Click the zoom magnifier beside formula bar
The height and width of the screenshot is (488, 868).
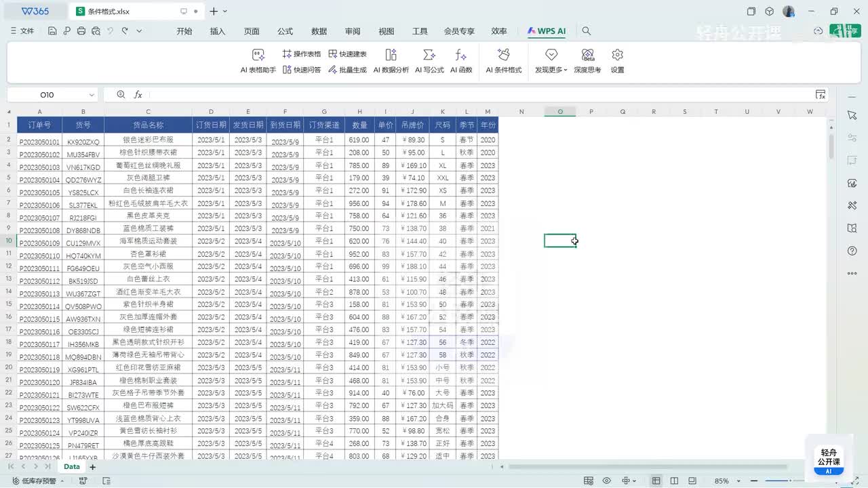coord(121,95)
